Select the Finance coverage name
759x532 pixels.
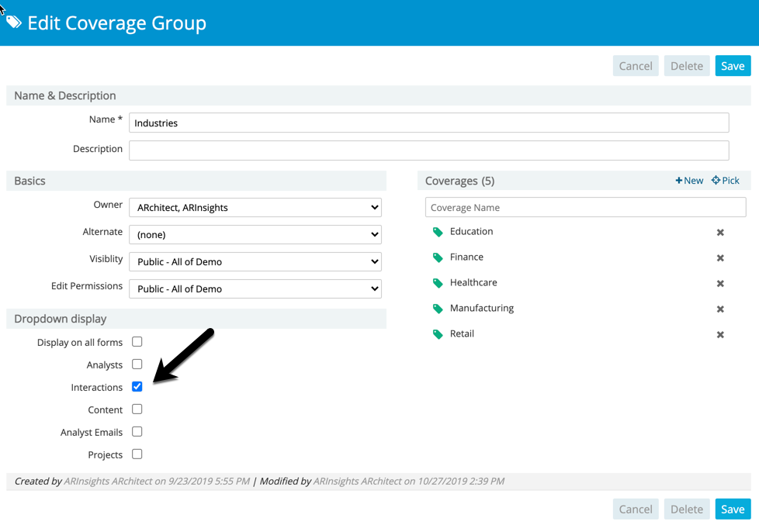(466, 257)
